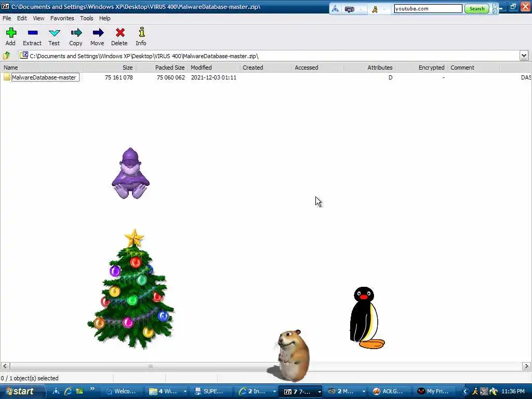The width and height of the screenshot is (532, 399).
Task: Click the green Search button
Action: click(477, 9)
